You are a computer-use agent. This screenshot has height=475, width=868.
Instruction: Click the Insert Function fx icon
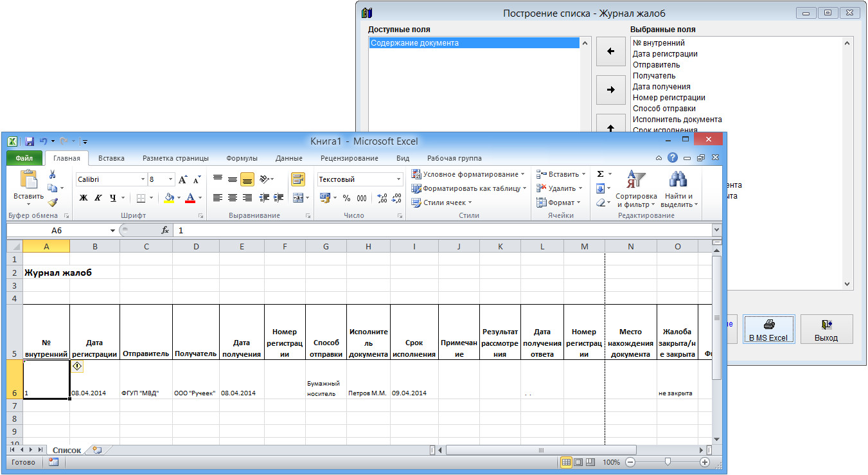tap(164, 230)
